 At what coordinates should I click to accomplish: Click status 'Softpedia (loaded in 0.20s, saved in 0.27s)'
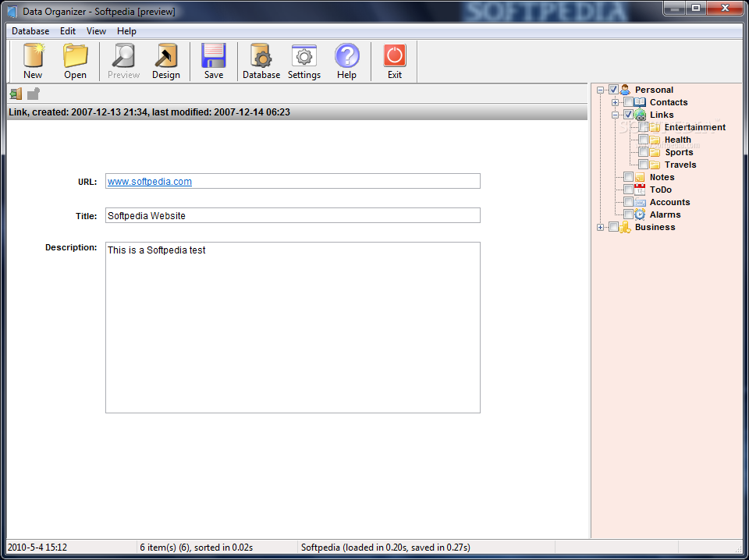385,547
